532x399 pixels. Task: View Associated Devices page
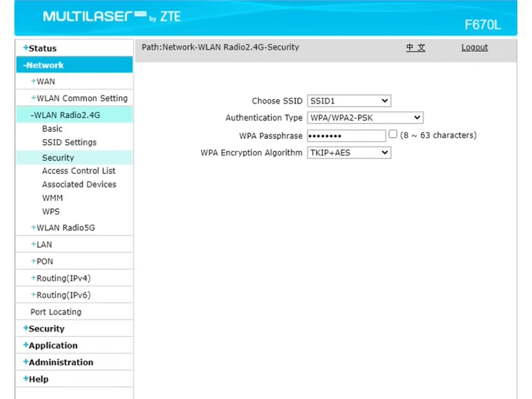[x=79, y=185]
